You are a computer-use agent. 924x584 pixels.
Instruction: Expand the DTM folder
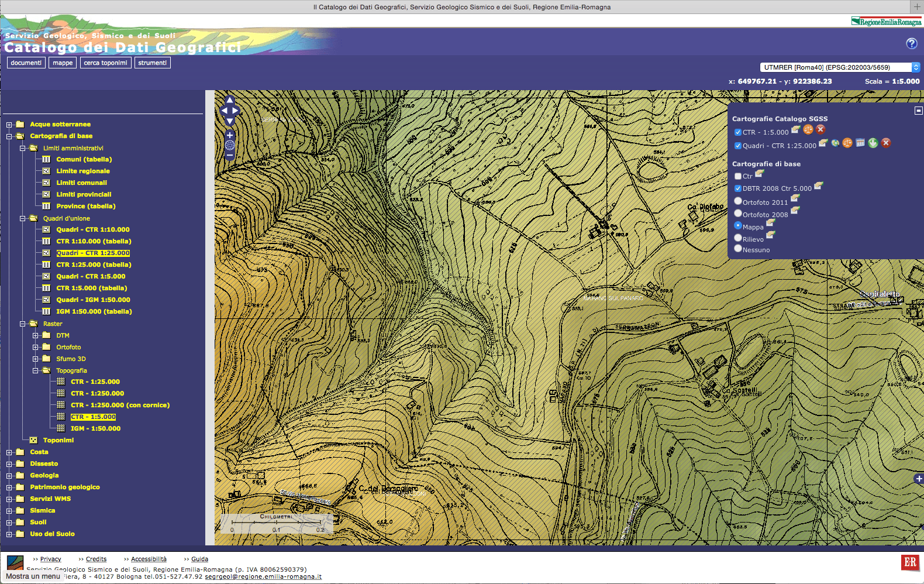(x=36, y=335)
